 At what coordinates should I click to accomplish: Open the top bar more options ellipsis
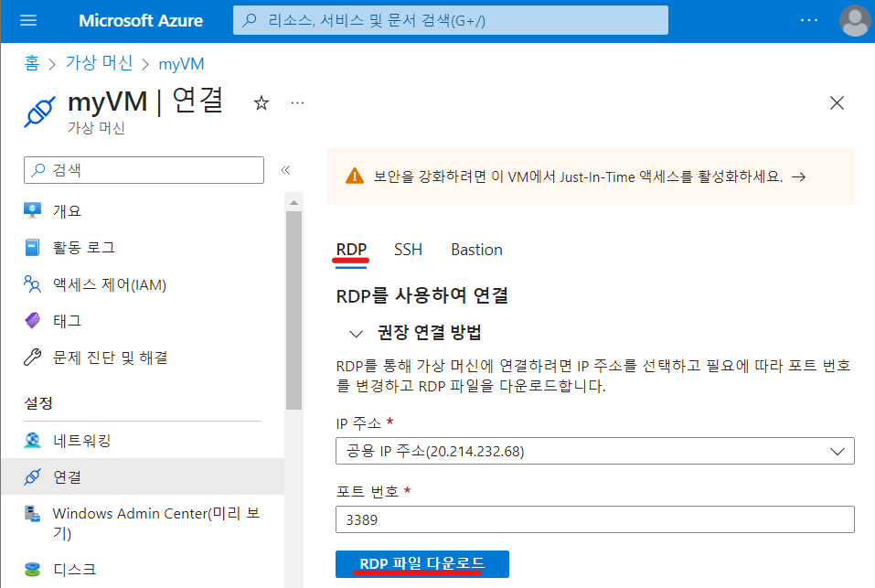click(x=808, y=21)
